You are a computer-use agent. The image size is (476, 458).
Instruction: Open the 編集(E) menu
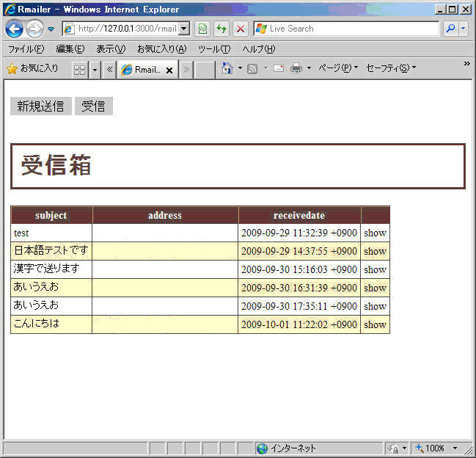point(70,49)
